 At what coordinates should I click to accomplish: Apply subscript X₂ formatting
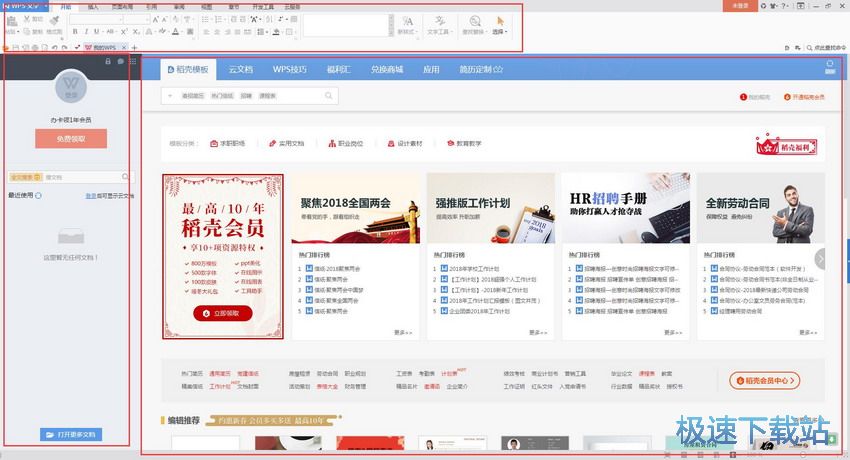136,32
